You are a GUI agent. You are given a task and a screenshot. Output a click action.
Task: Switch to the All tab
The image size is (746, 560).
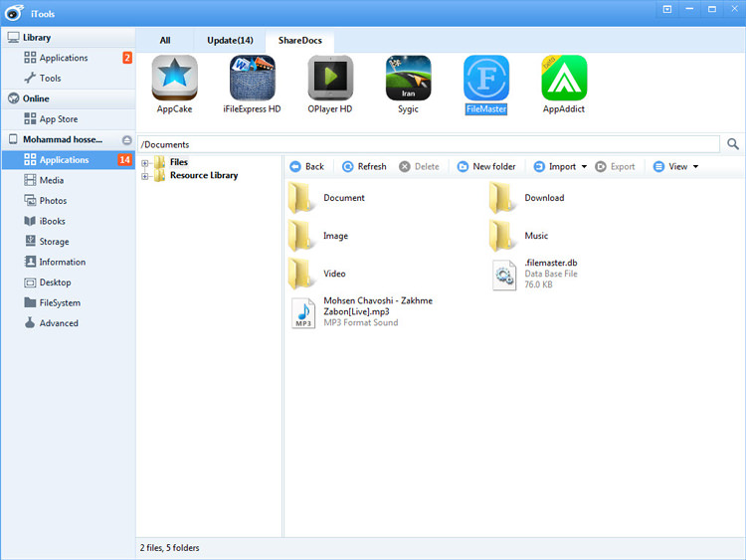(165, 41)
